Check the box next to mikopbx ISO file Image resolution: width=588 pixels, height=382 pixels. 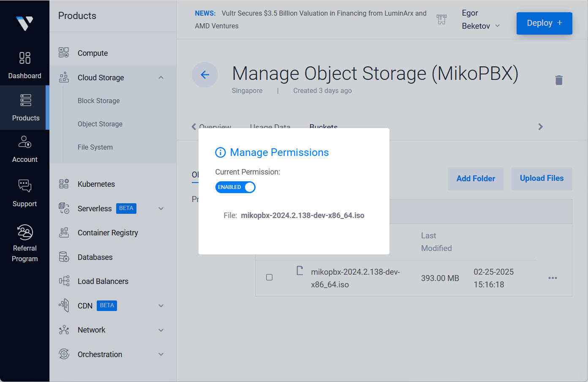click(x=269, y=278)
